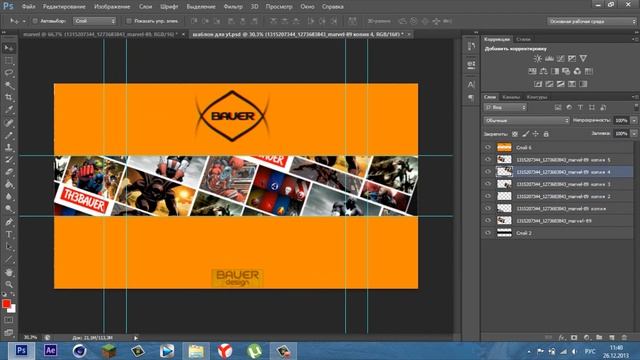Click the opacity 100% input field

pos(621,120)
